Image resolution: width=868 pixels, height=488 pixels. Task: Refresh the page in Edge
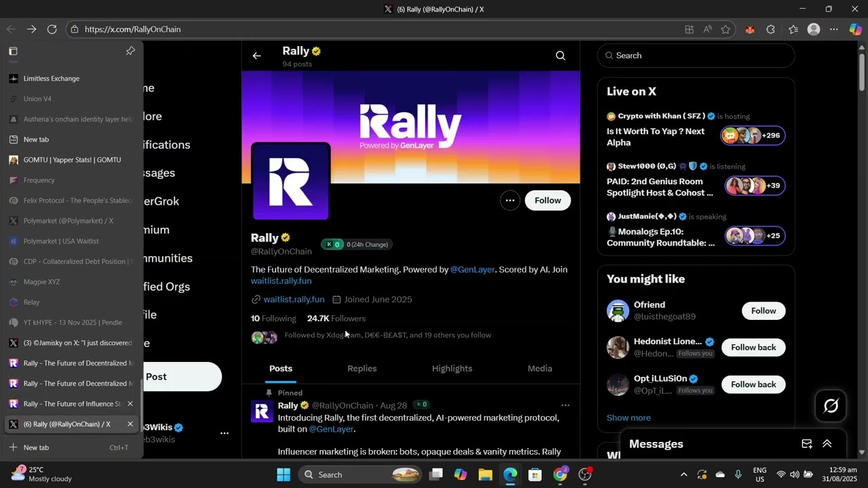pyautogui.click(x=52, y=29)
